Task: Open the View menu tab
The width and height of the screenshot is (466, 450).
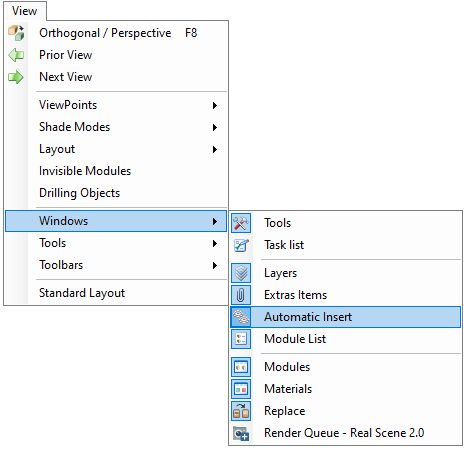Action: tap(25, 11)
